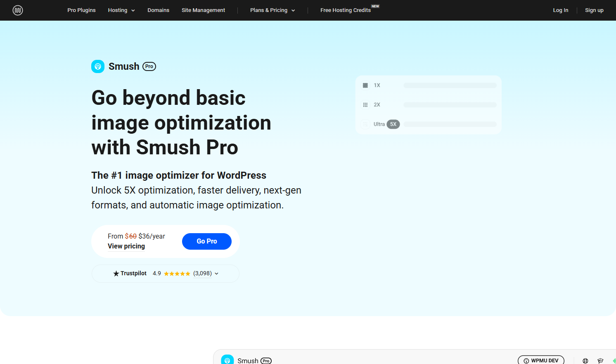
Task: Click the Ultra 5X compression level icon
Action: click(x=365, y=124)
